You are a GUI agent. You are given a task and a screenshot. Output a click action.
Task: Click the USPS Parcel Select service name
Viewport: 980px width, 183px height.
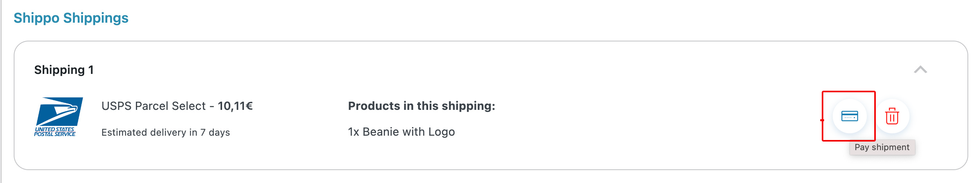click(153, 106)
